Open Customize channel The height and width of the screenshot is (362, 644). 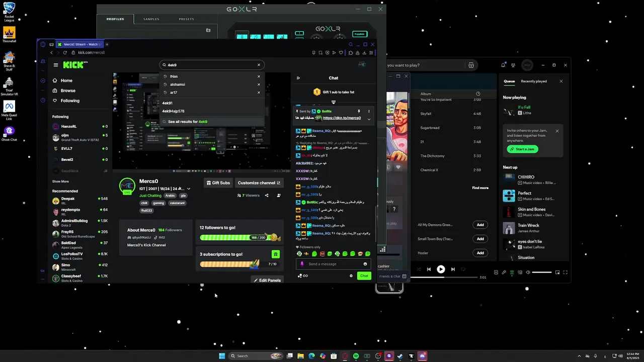(259, 183)
